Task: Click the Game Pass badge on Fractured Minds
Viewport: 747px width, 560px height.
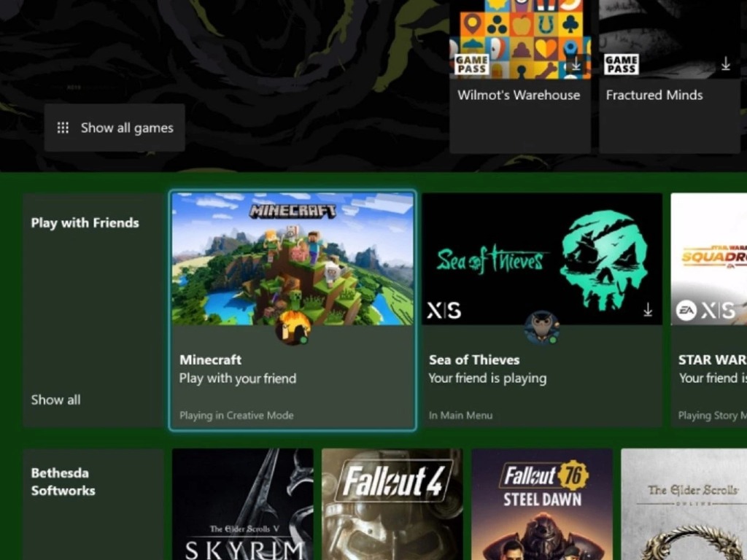Action: 621,64
